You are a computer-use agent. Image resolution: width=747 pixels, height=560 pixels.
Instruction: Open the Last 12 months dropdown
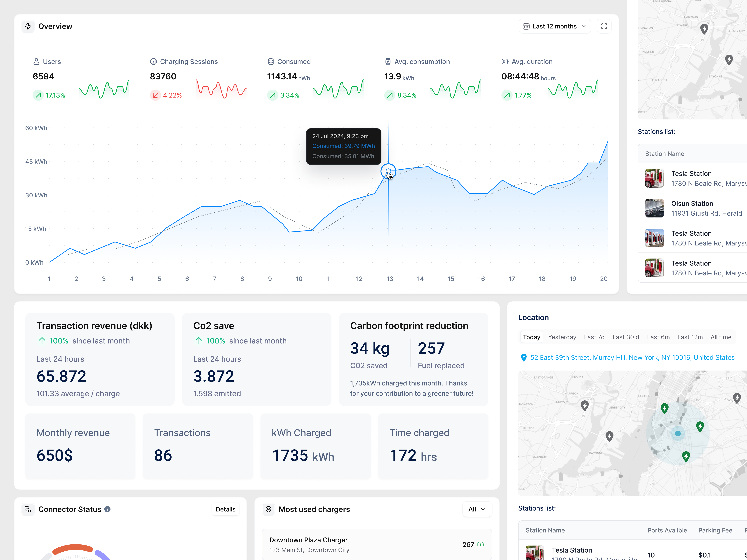[x=554, y=26]
